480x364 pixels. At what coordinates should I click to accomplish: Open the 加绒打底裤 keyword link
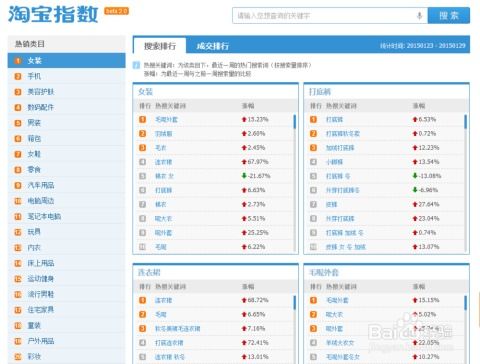click(340, 148)
